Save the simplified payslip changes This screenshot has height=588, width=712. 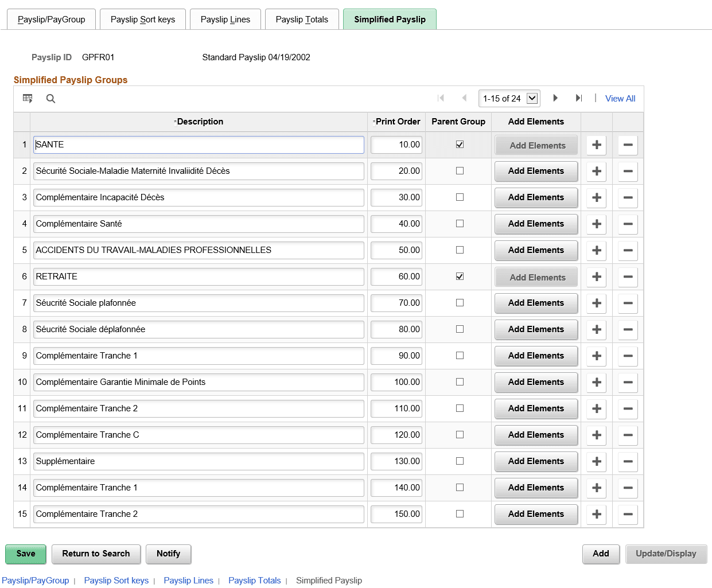25,554
